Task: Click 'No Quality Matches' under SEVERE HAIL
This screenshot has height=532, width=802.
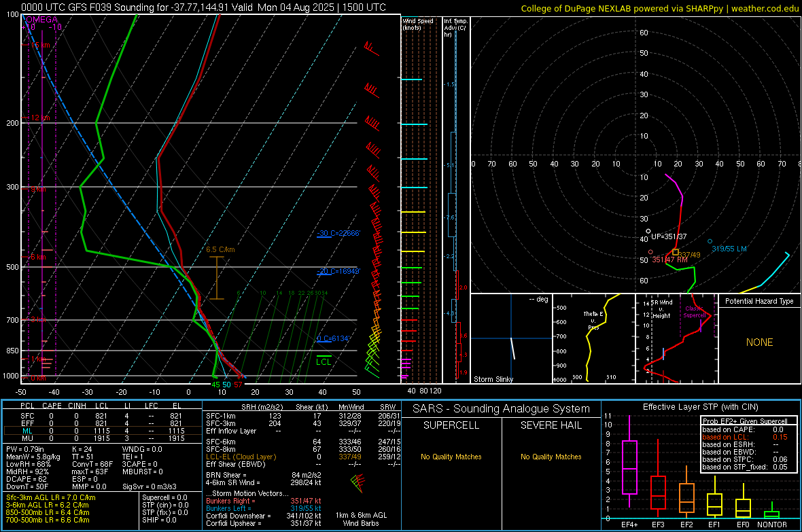Action: click(551, 457)
